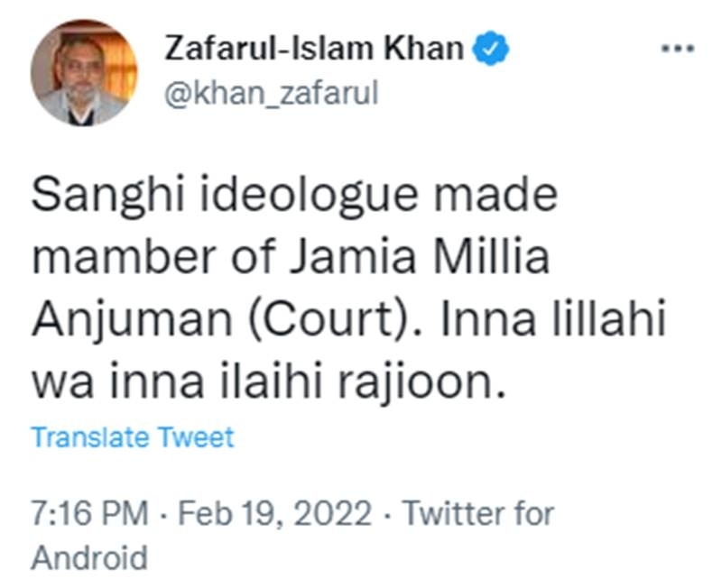Click the 7:16 PM timestamp
Image resolution: width=722 pixels, height=588 pixels.
click(88, 515)
